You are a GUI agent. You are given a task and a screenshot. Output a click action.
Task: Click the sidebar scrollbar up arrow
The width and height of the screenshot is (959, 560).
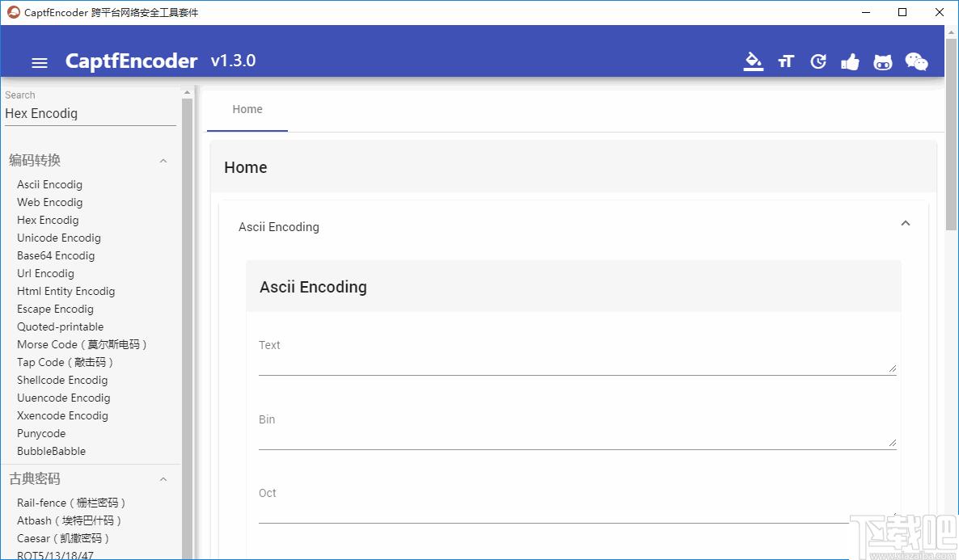point(187,92)
